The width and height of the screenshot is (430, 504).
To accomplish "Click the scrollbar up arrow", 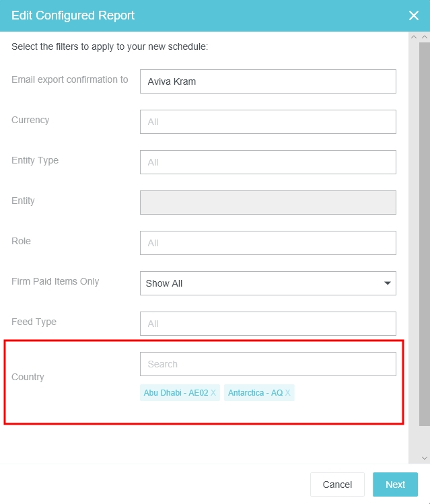I will [424, 38].
